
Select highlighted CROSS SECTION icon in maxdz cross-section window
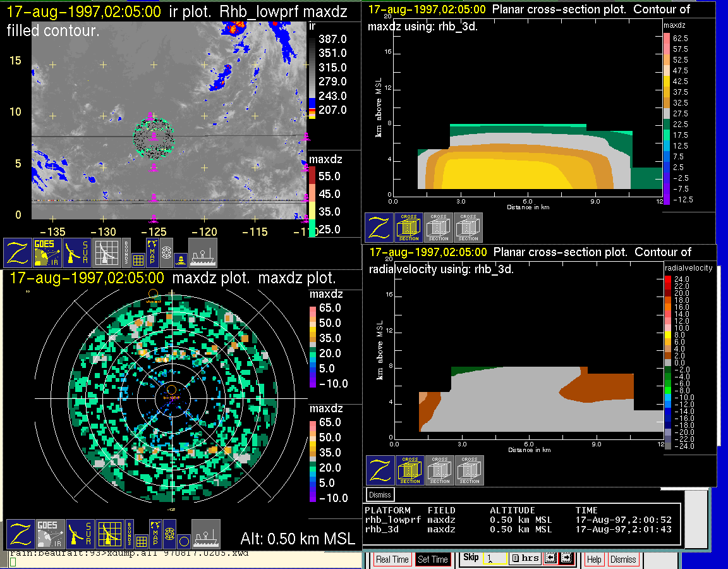[409, 228]
